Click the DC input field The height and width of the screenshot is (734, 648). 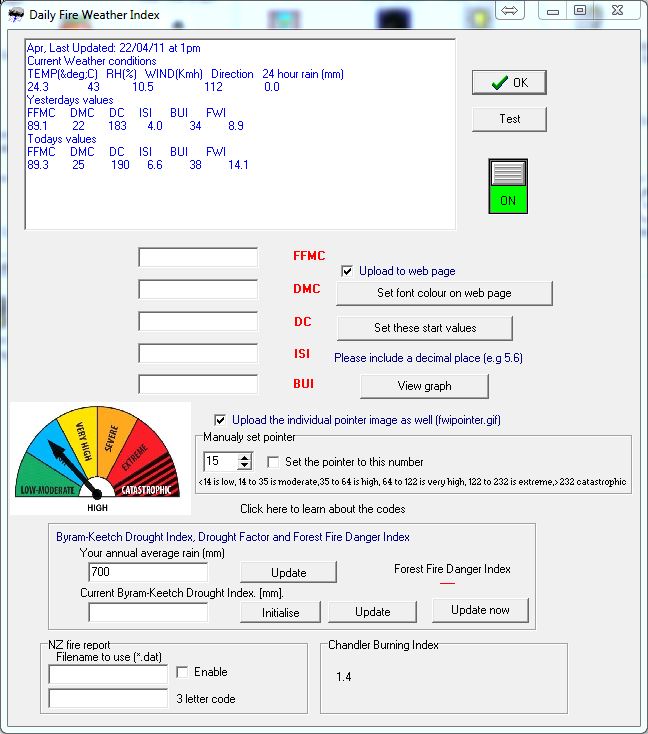pos(198,322)
